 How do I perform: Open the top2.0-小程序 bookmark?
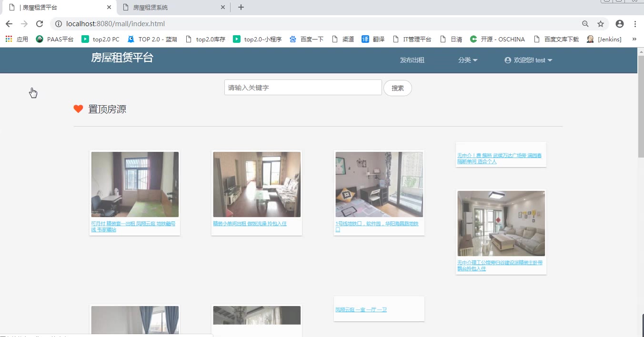click(x=257, y=39)
